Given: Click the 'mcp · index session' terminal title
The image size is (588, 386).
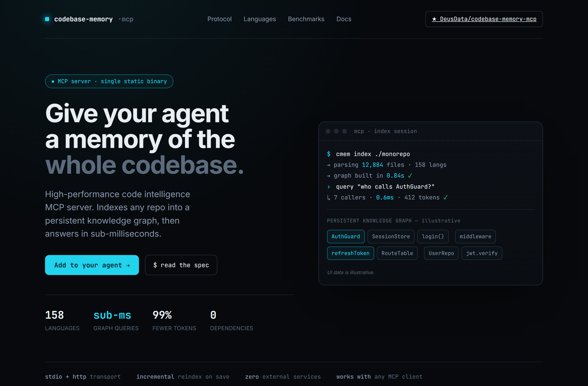Looking at the screenshot, I should pyautogui.click(x=385, y=131).
